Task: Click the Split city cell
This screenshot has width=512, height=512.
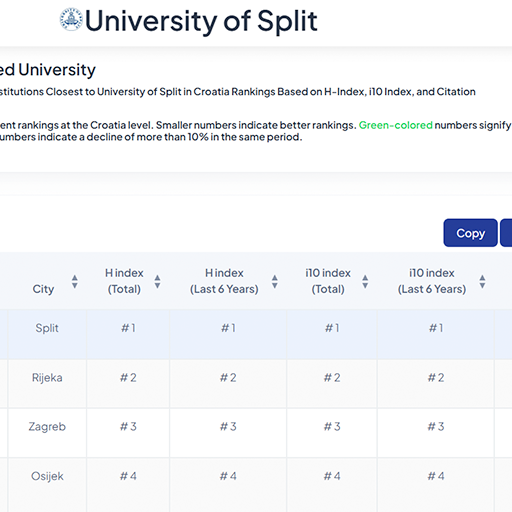Action: tap(47, 334)
